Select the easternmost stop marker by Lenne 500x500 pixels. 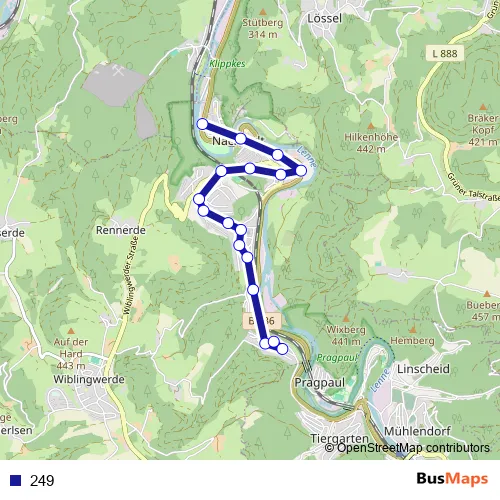301,170
